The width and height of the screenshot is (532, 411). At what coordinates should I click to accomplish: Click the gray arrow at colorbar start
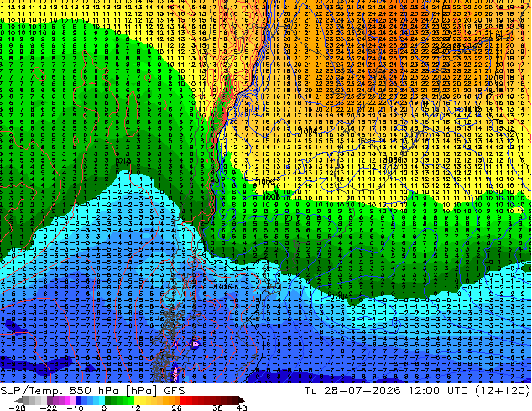pyautogui.click(x=19, y=400)
